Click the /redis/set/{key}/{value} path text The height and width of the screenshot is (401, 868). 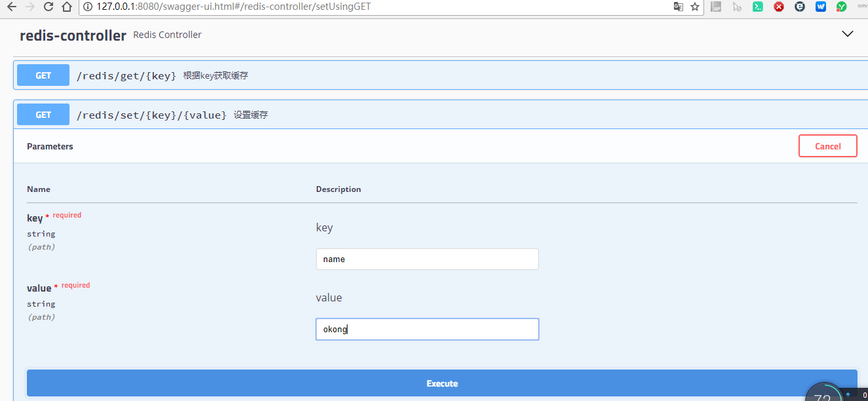(151, 115)
